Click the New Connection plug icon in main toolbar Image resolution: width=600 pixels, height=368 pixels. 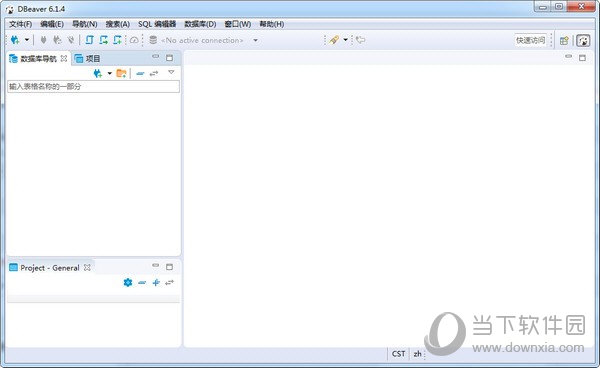coord(15,40)
